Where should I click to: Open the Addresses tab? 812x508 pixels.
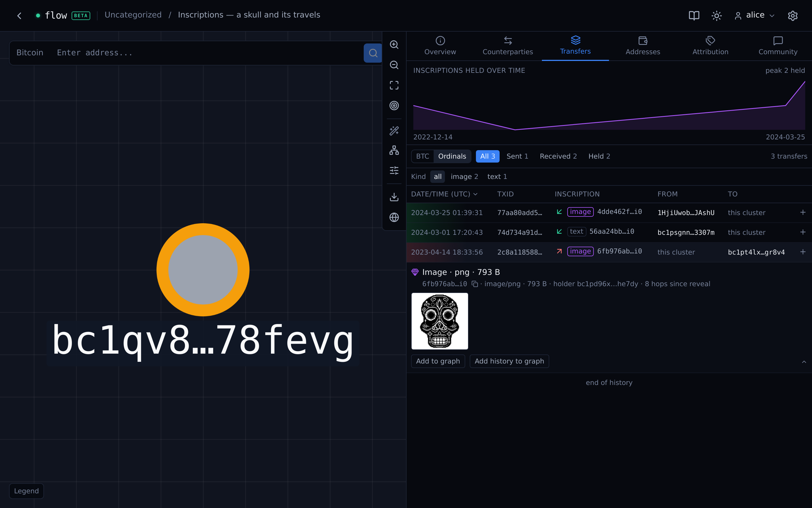(643, 46)
